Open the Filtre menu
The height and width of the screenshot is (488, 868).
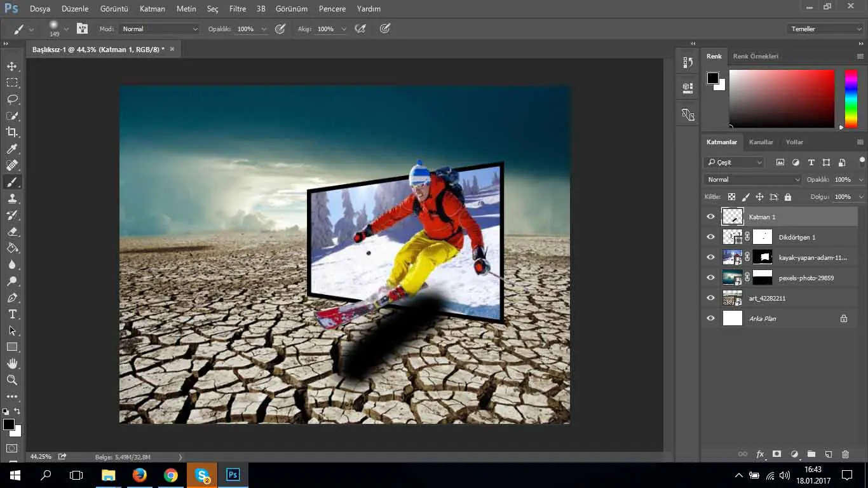click(x=237, y=9)
